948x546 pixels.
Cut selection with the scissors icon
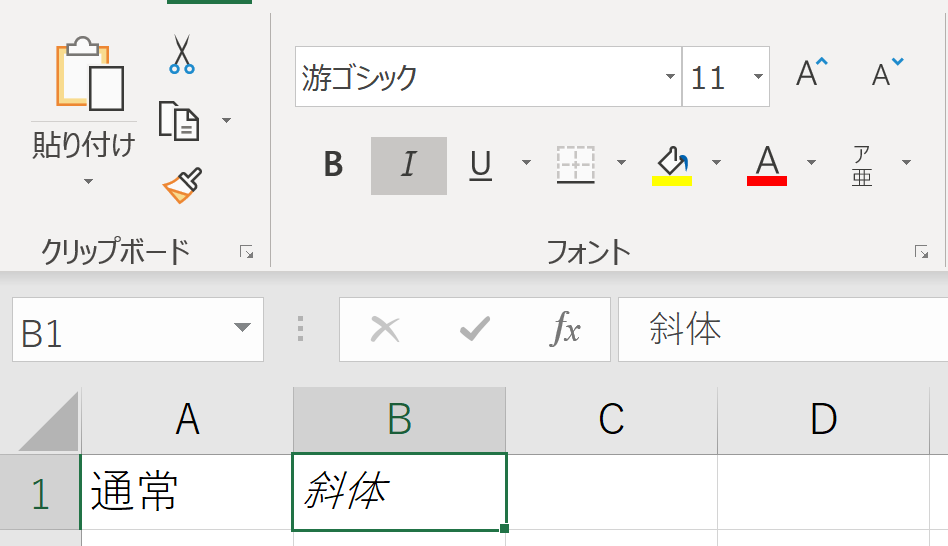coord(181,54)
